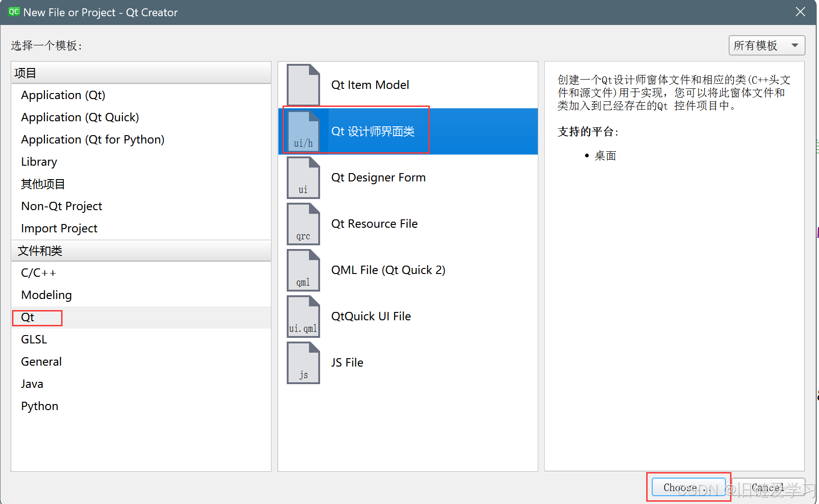Viewport: 819px width, 504px height.
Task: Click the 文件和类 section header
Action: point(141,250)
